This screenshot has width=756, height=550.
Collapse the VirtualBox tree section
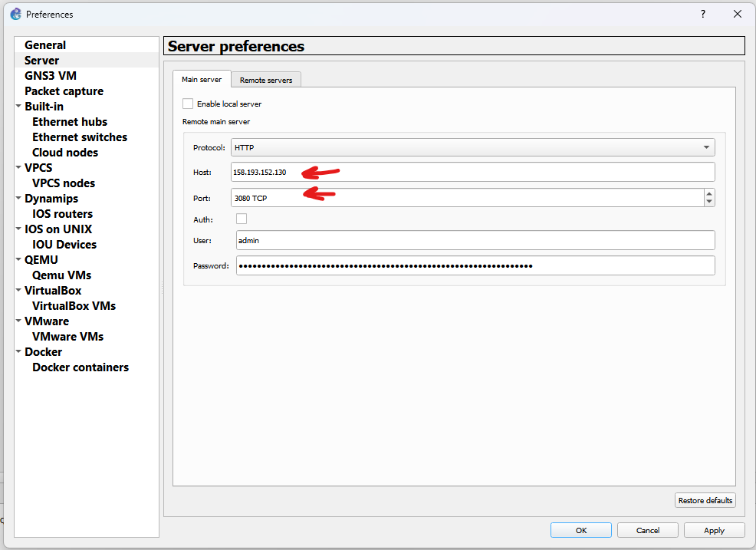coord(18,291)
